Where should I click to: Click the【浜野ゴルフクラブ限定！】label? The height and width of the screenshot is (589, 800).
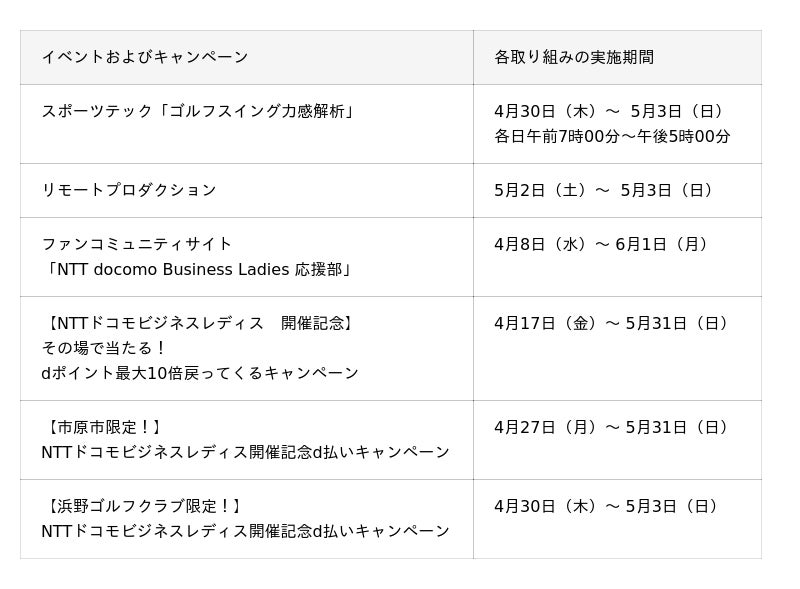pyautogui.click(x=143, y=506)
